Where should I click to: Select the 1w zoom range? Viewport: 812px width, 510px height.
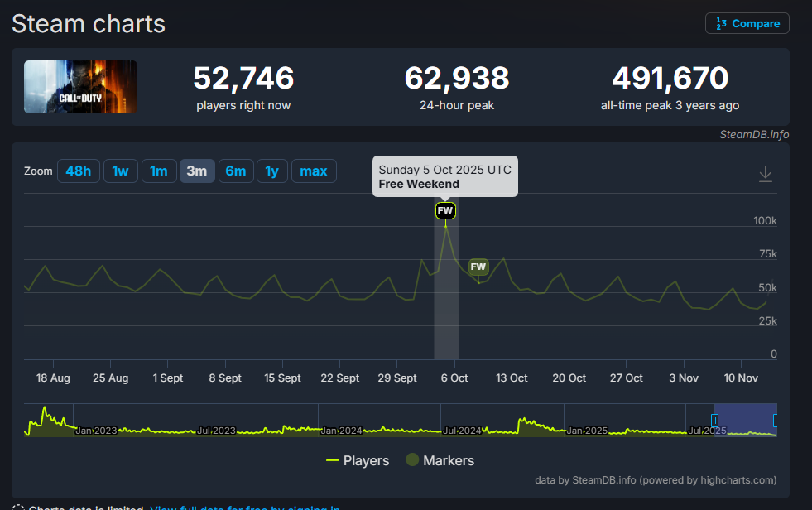(x=121, y=171)
